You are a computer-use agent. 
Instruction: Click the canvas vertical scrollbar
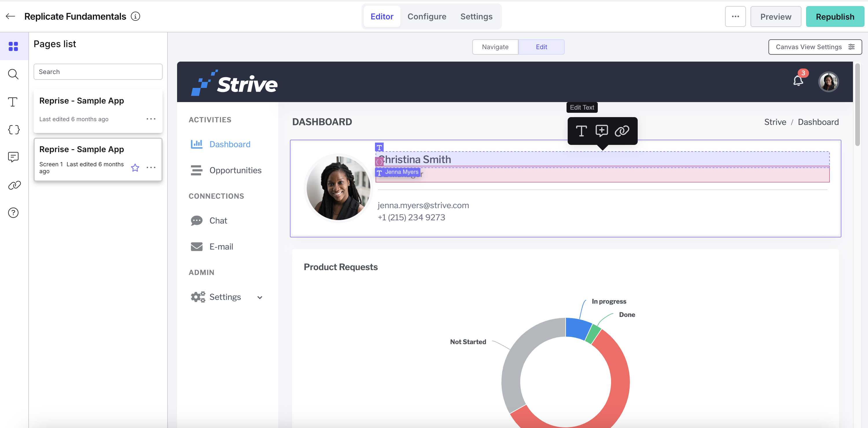tap(858, 105)
